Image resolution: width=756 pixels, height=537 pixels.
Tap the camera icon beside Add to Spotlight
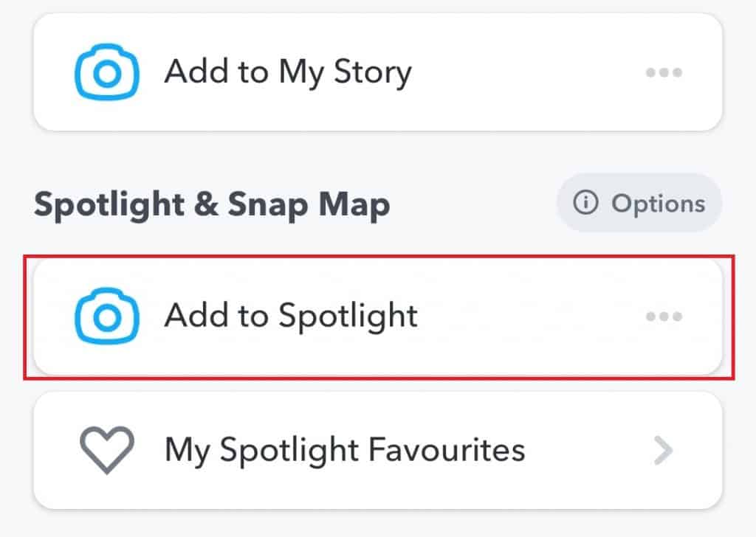(107, 316)
